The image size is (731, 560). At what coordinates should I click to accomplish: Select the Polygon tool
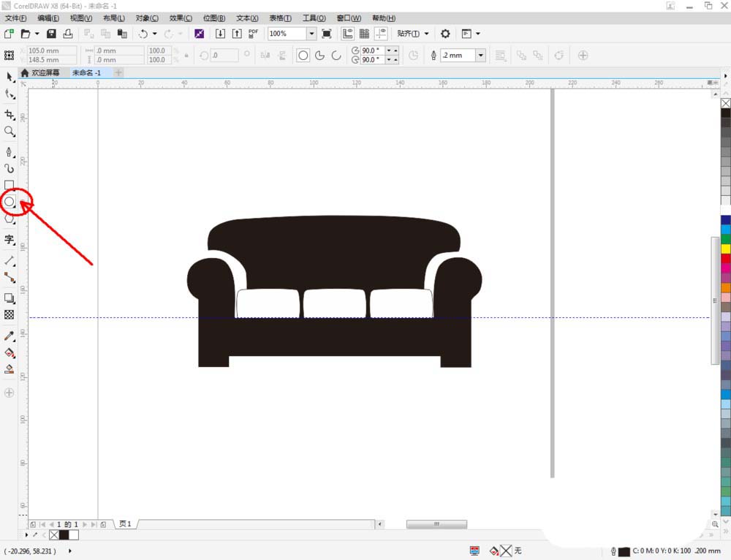coord(10,219)
